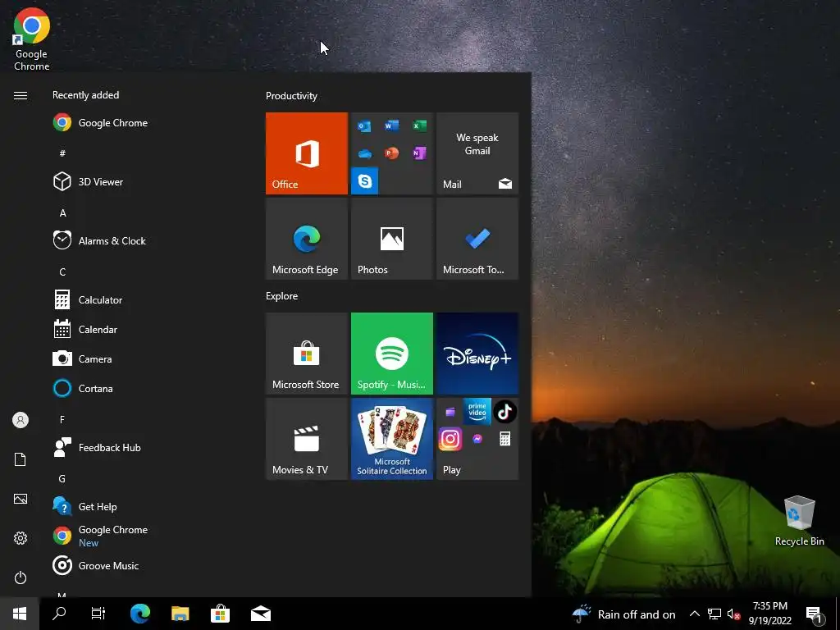This screenshot has height=630, width=840.
Task: Open Mail from the taskbar
Action: [260, 614]
